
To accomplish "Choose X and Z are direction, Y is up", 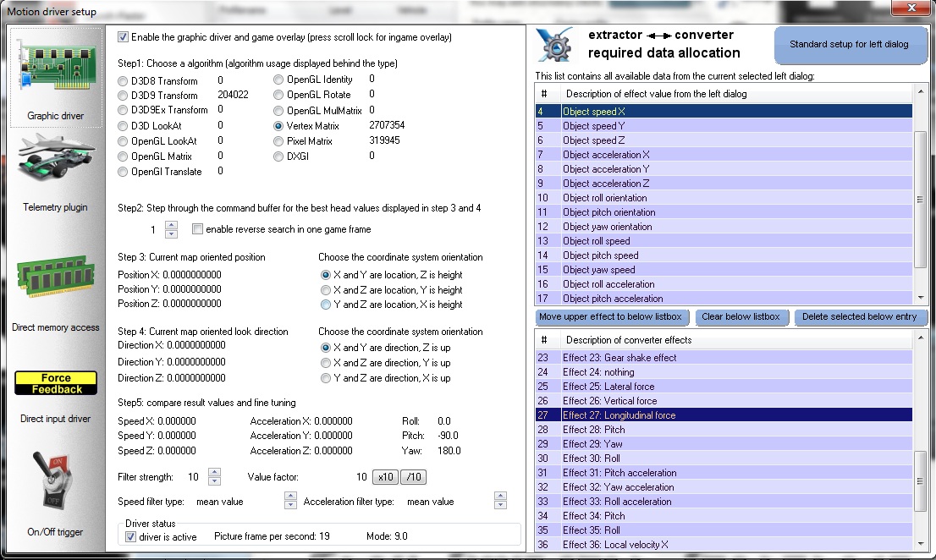I will pyautogui.click(x=325, y=363).
